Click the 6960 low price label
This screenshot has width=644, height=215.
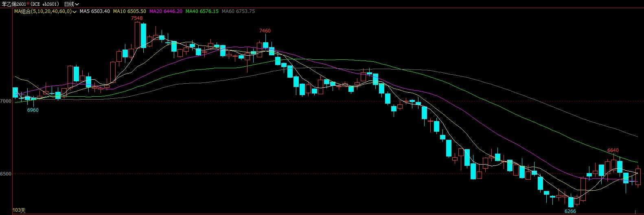[33, 110]
